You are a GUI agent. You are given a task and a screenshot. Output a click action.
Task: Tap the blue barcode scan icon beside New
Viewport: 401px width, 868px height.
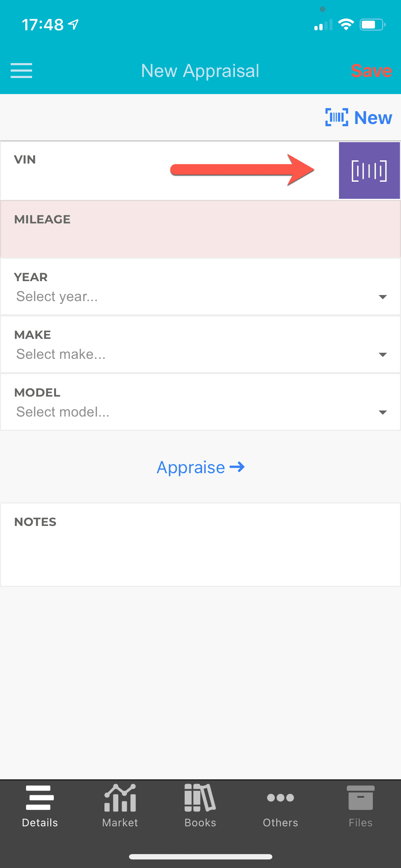click(x=336, y=117)
